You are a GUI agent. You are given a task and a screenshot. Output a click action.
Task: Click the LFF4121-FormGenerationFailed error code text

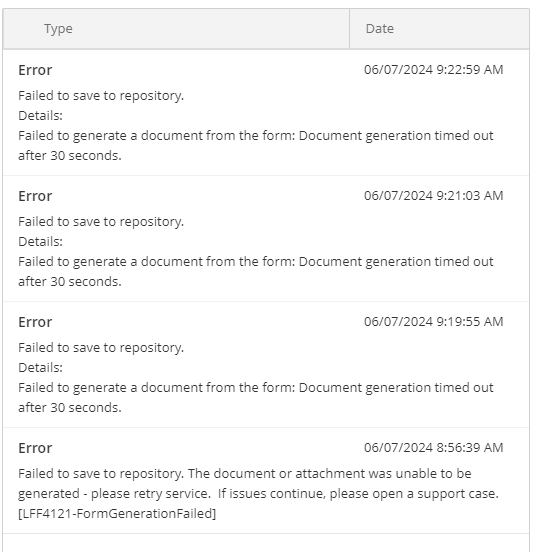pyautogui.click(x=117, y=514)
